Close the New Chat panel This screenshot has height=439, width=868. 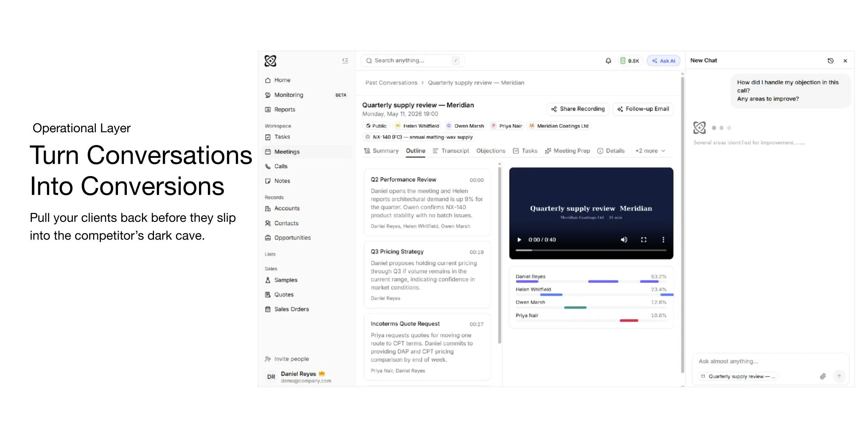(845, 61)
